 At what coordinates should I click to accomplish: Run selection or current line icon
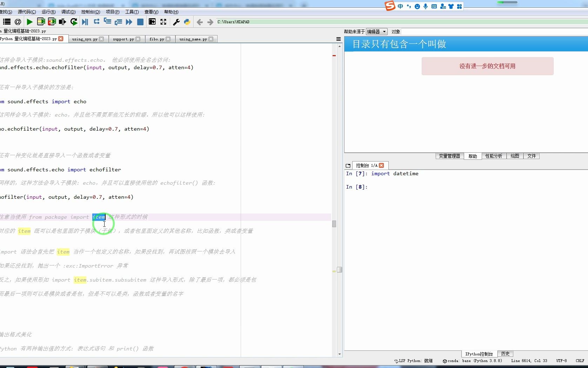coord(62,22)
